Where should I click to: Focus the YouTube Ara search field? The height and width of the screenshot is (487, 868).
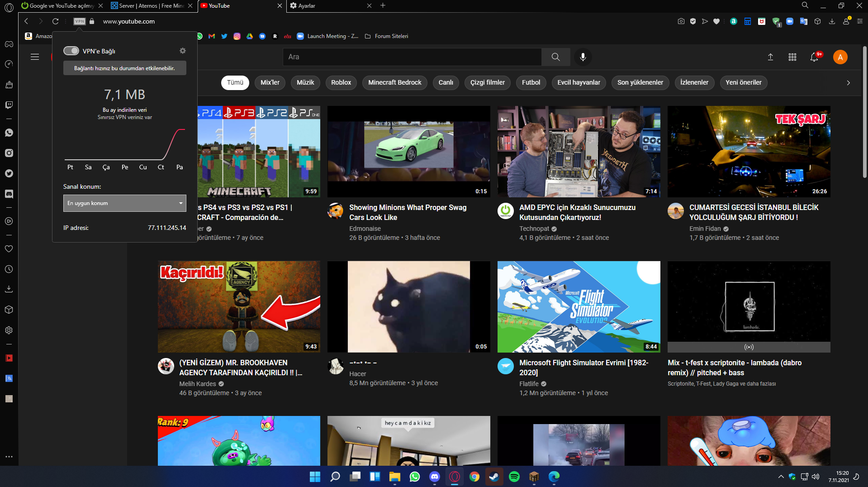pyautogui.click(x=412, y=57)
